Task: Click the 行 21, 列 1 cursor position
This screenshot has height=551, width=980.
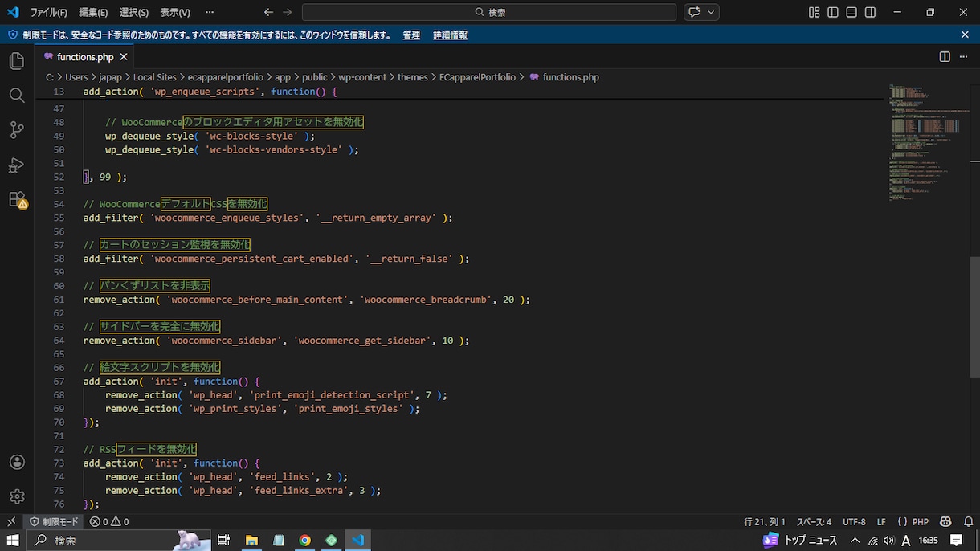Action: click(x=765, y=522)
